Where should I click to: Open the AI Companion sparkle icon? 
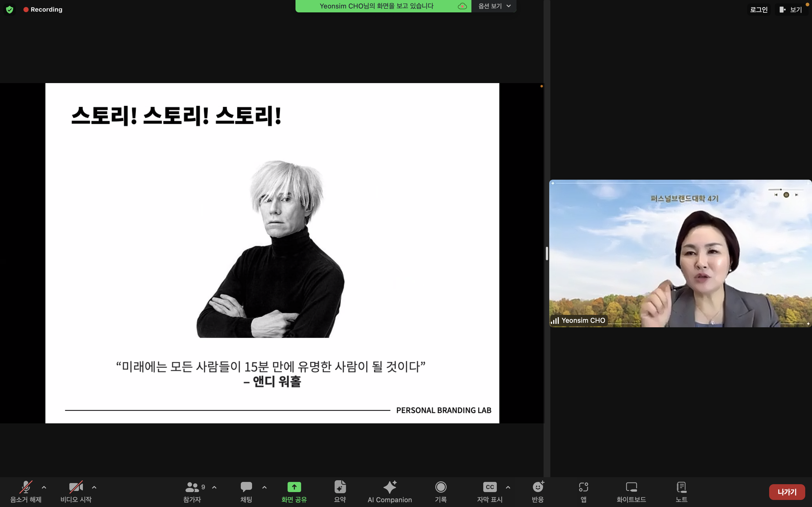click(390, 487)
